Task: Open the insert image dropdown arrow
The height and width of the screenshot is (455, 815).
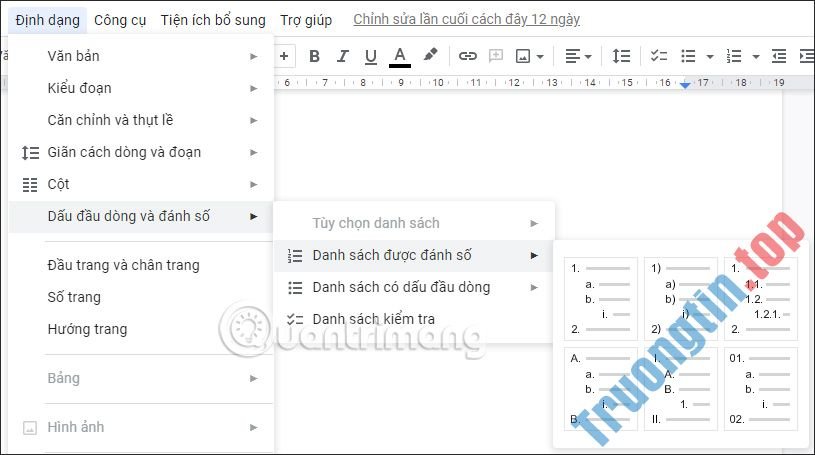Action: pyautogui.click(x=540, y=57)
